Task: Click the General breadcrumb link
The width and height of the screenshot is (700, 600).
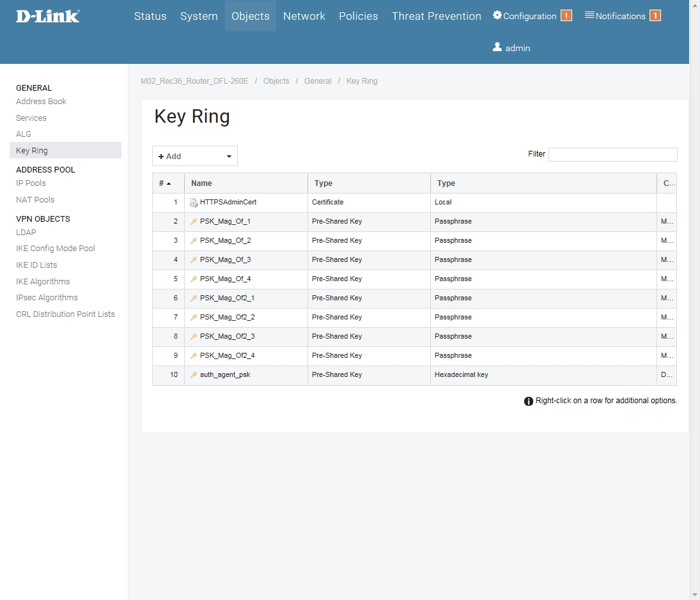Action: tap(318, 81)
